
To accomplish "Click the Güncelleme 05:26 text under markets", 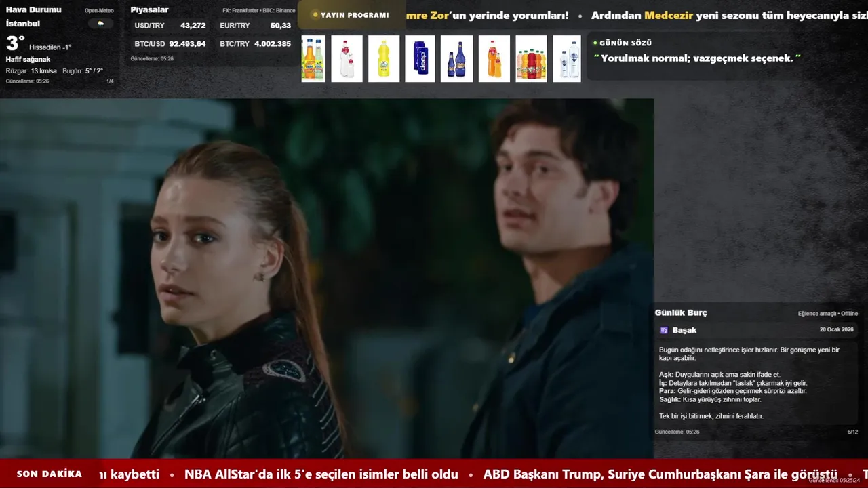I will 152,59.
